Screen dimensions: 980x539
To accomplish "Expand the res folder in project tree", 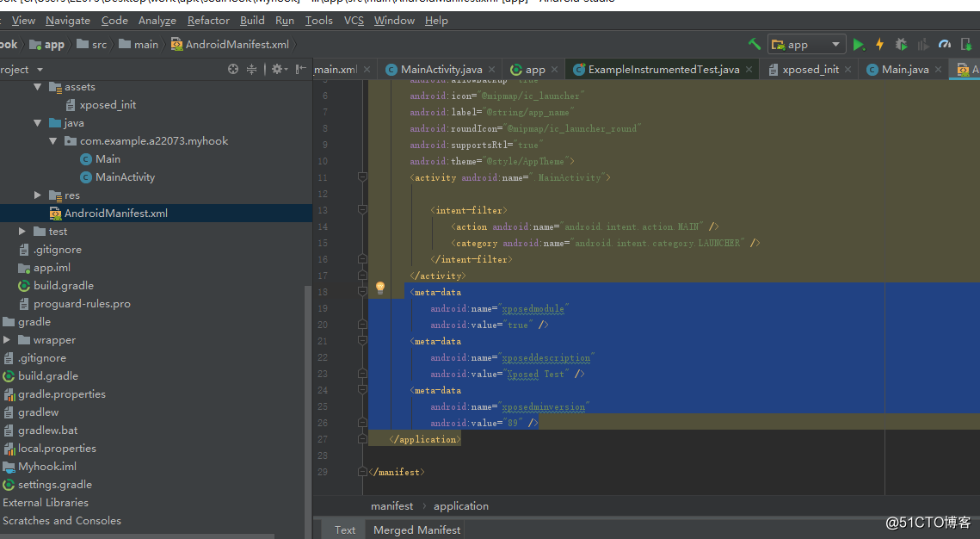I will [38, 195].
